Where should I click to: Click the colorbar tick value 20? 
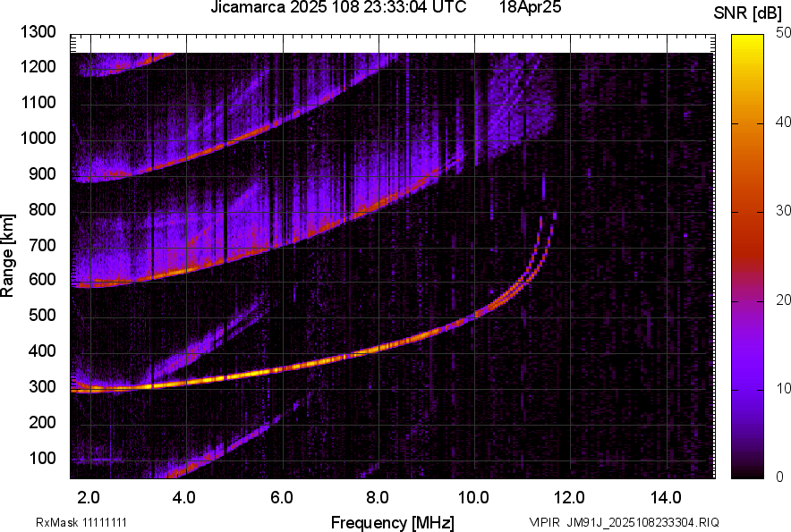pos(783,300)
